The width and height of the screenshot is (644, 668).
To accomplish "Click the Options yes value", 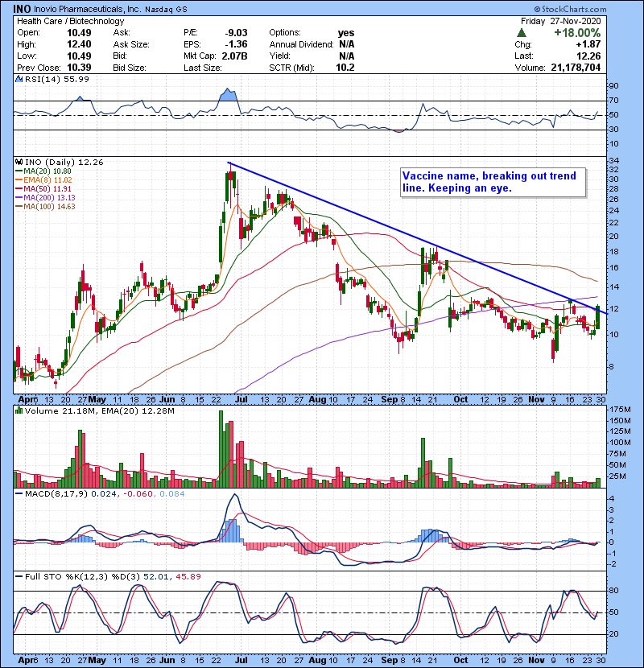I will point(346,33).
